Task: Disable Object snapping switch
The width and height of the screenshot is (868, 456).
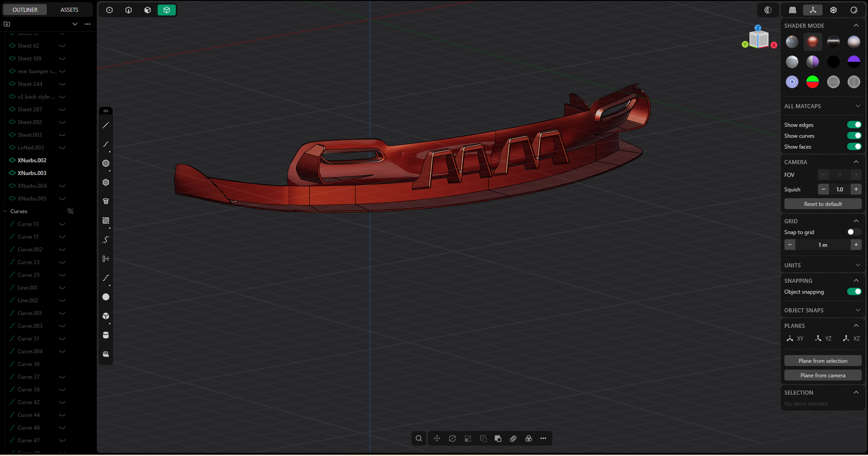Action: [854, 291]
